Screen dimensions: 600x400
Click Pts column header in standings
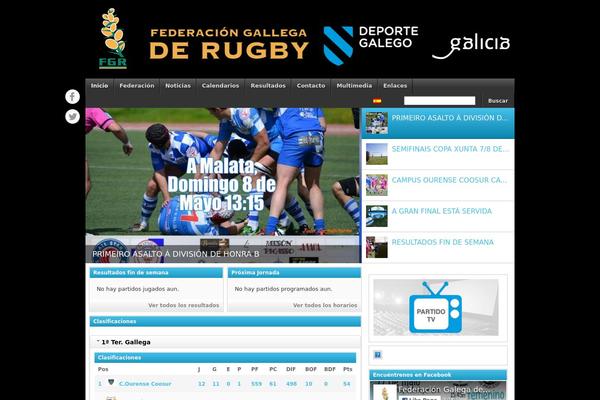[x=347, y=369]
